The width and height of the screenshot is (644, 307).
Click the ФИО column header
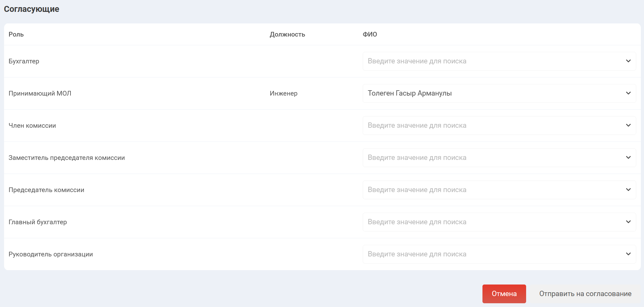point(370,34)
